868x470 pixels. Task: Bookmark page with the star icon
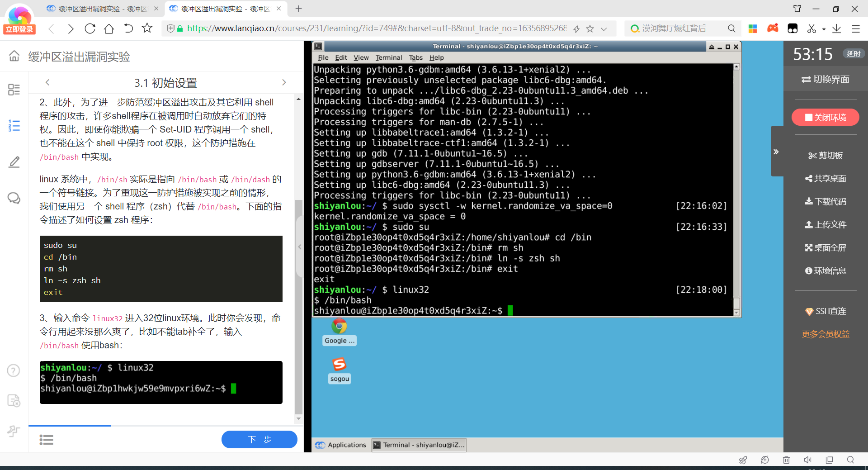(147, 28)
